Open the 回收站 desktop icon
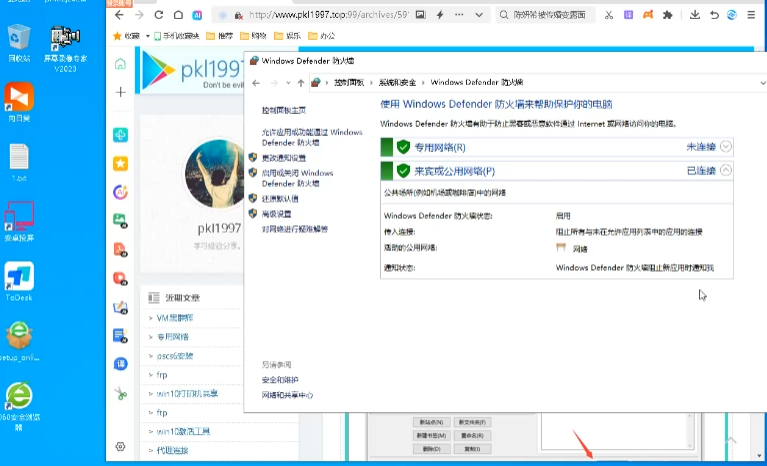 coord(19,43)
